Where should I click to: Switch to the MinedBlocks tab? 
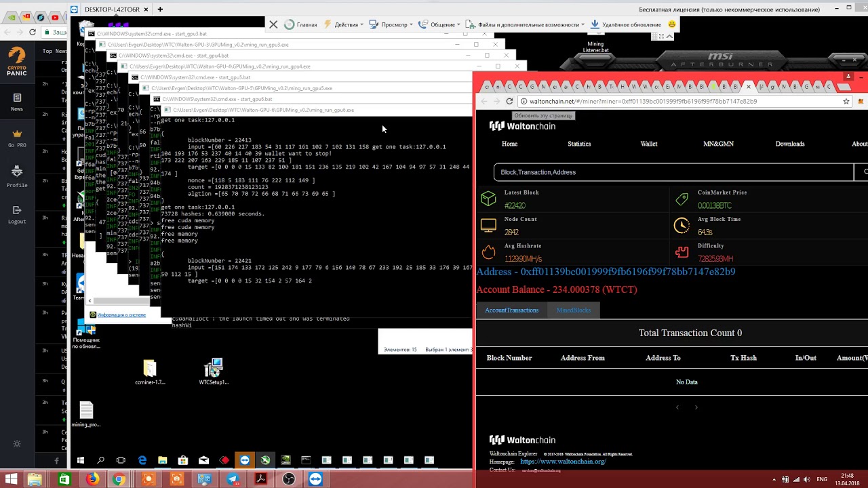pyautogui.click(x=574, y=310)
